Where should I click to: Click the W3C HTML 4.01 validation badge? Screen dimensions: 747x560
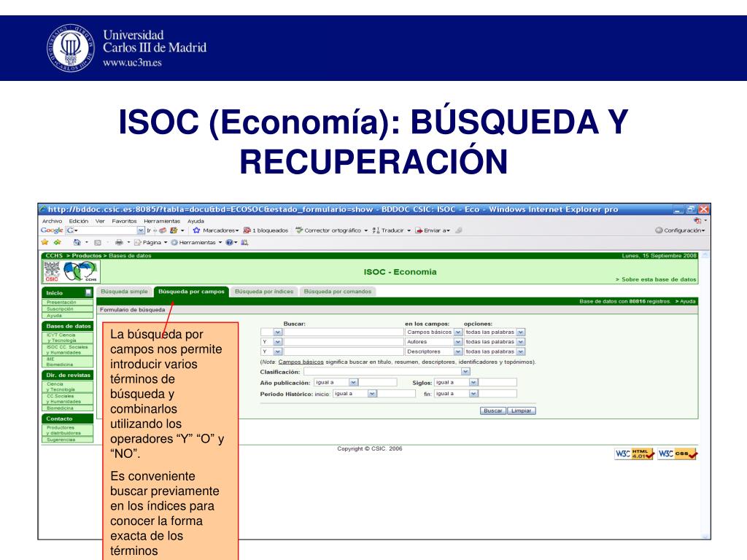634,454
